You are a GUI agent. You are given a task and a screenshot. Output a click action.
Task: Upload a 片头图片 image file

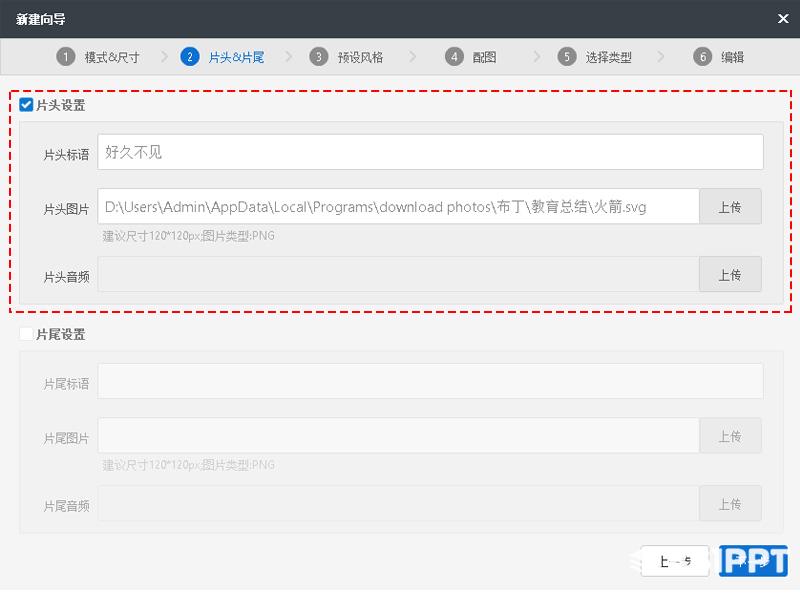pyautogui.click(x=730, y=207)
